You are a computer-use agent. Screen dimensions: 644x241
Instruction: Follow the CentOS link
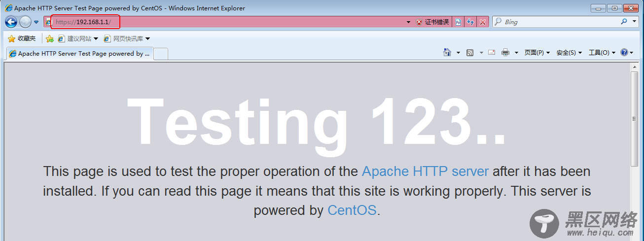coord(352,210)
